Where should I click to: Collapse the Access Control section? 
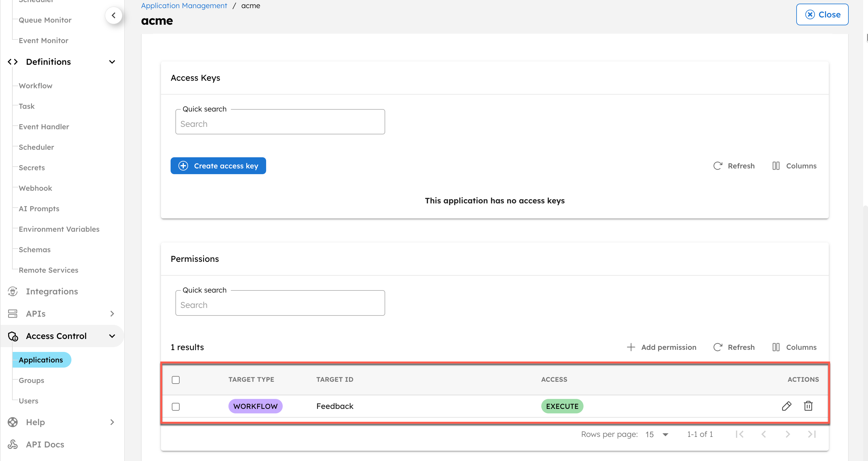[x=112, y=336]
